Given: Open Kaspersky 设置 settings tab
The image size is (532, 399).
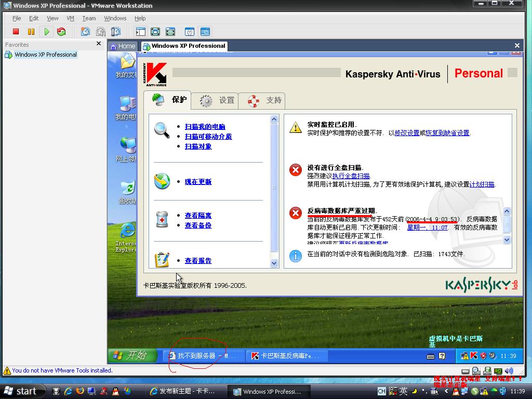Looking at the screenshot, I should pos(215,100).
